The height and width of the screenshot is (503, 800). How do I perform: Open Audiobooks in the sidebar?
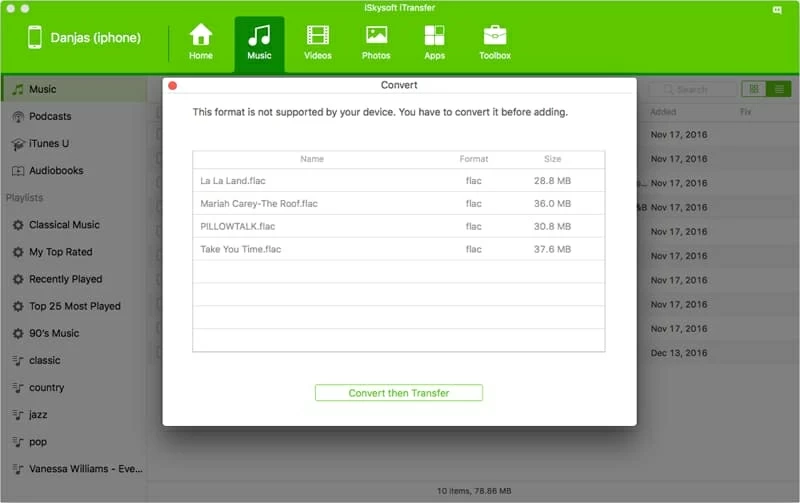point(54,171)
